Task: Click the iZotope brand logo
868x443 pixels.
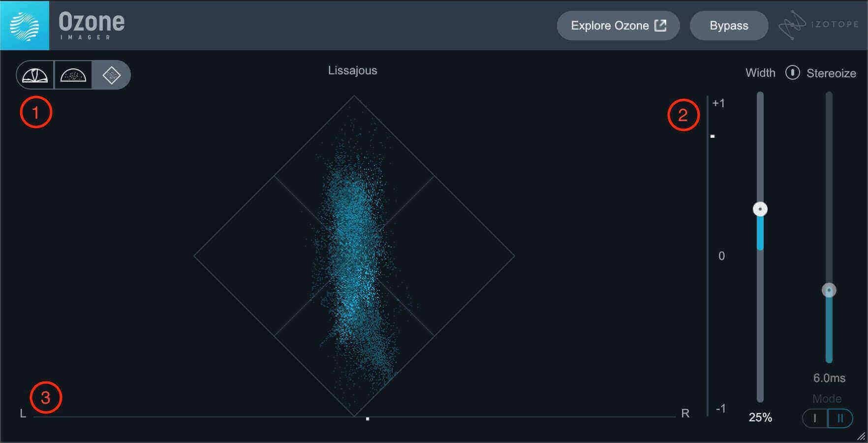Action: tap(819, 25)
